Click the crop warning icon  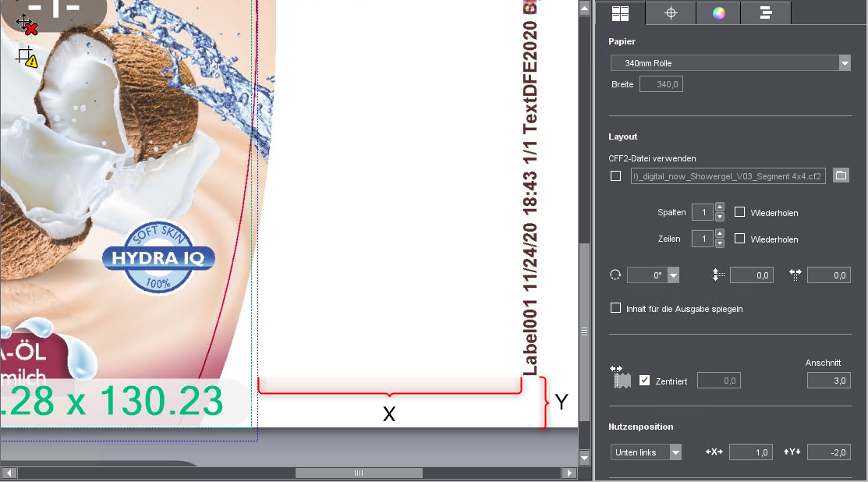(27, 56)
